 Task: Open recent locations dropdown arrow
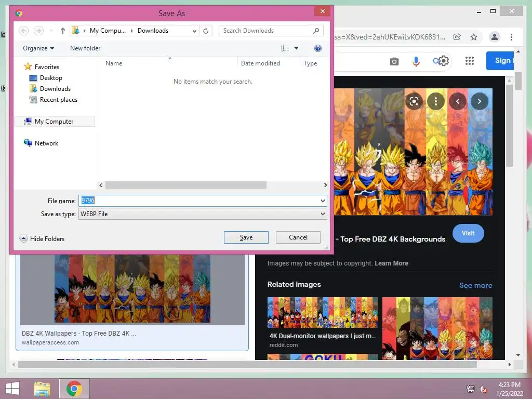pos(51,31)
